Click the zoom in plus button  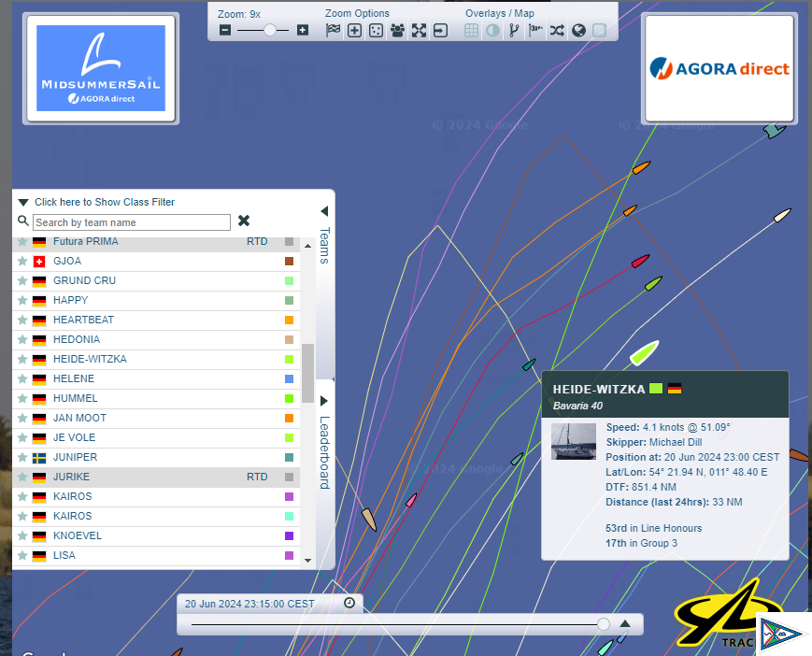[x=302, y=30]
